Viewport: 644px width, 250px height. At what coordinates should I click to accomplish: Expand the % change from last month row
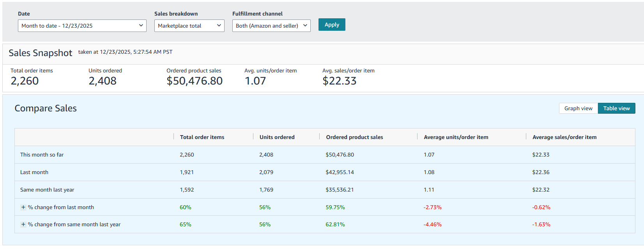(23, 207)
